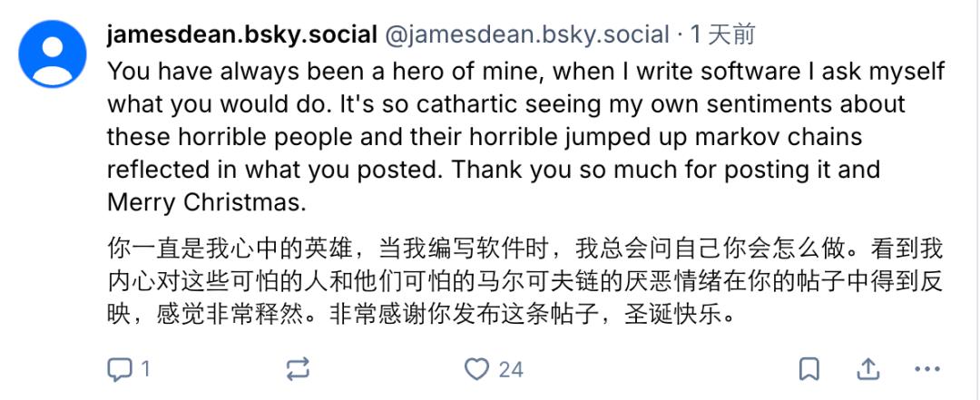Screen dimensions: 980x400
Task: Click the reply count "1"
Action: 145,369
